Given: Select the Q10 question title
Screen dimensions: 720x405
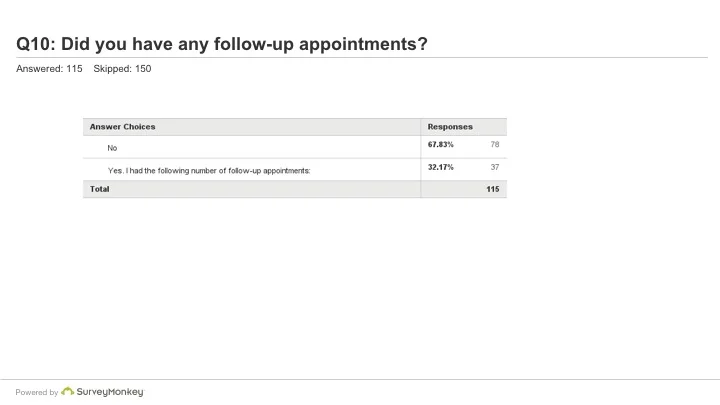Looking at the screenshot, I should [x=222, y=44].
